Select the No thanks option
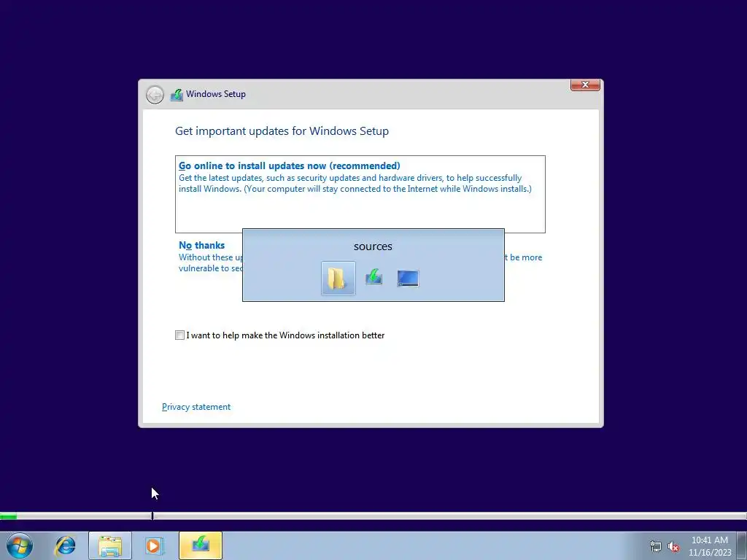747x560 pixels. (201, 245)
